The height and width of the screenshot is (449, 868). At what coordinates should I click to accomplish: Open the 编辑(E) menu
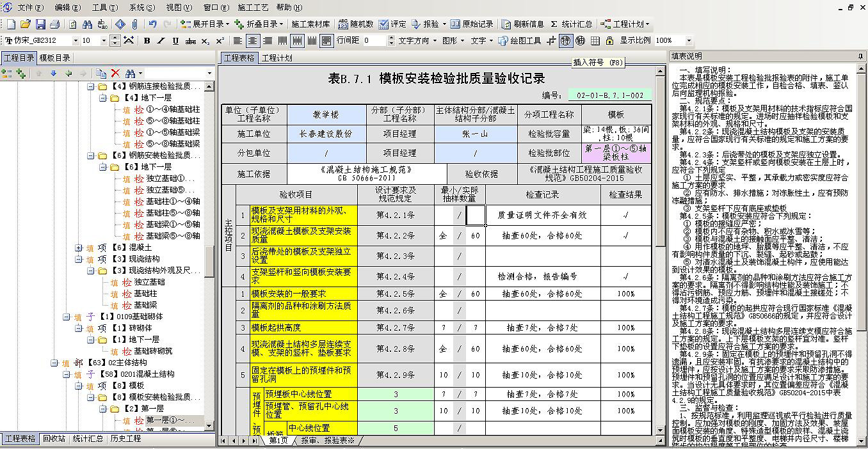pyautogui.click(x=67, y=8)
